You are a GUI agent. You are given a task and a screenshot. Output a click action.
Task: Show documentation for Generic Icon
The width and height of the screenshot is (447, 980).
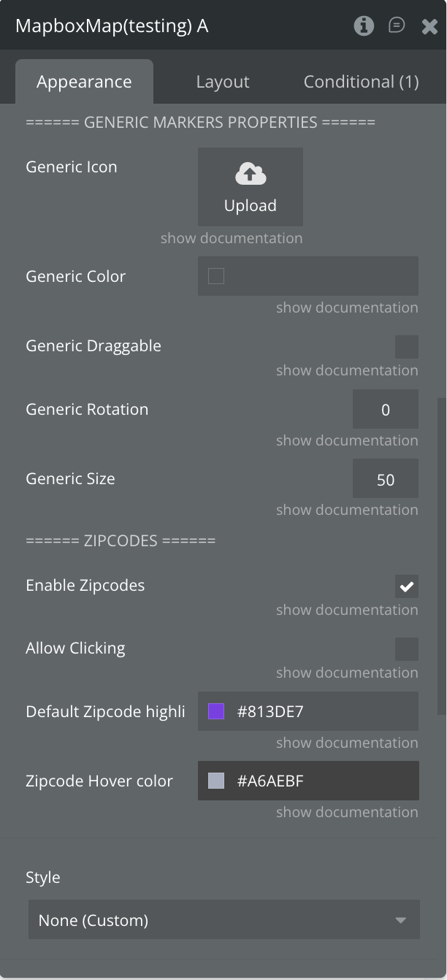[232, 238]
